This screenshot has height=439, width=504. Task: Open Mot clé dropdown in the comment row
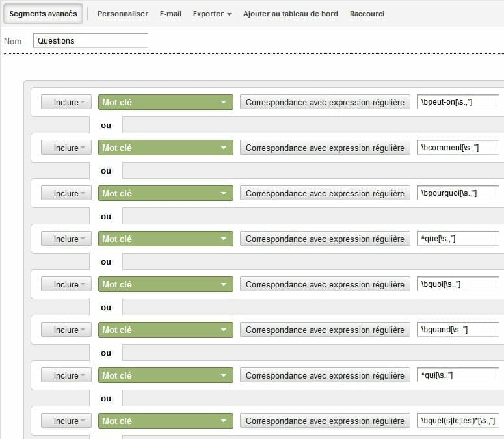click(x=165, y=148)
